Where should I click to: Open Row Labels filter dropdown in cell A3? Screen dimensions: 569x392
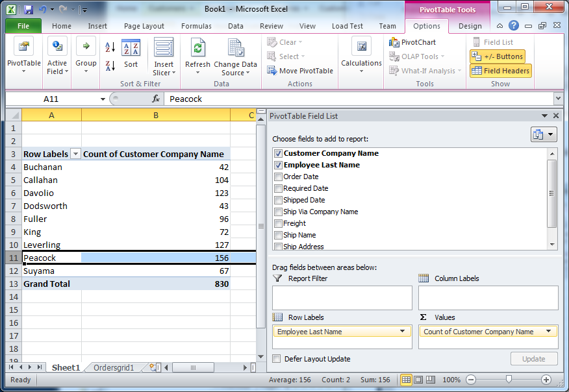click(x=75, y=154)
